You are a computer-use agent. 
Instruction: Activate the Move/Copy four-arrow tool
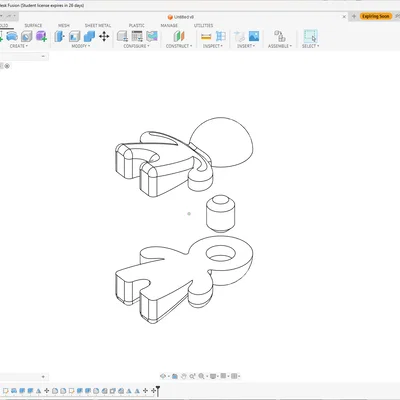pyautogui.click(x=104, y=36)
